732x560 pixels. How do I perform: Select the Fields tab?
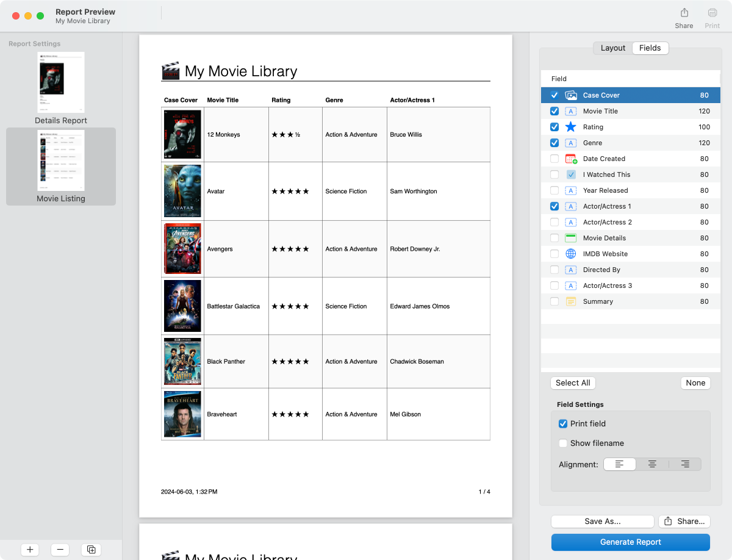tap(650, 48)
